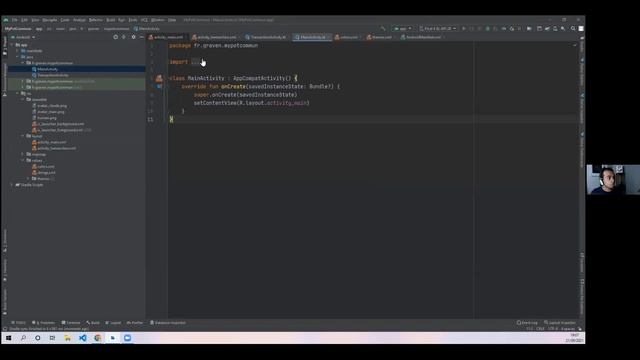Hide the Project panel with the minus icon
The height and width of the screenshot is (360, 640).
(x=142, y=37)
